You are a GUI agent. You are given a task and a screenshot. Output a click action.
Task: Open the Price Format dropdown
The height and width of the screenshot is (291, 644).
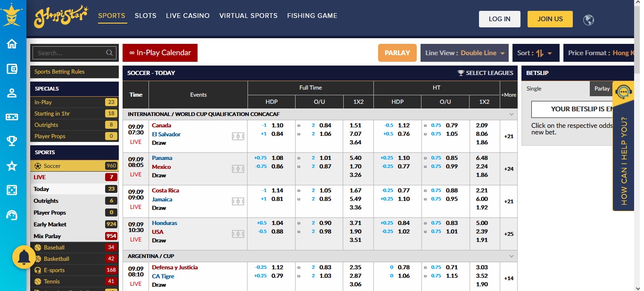coord(599,53)
